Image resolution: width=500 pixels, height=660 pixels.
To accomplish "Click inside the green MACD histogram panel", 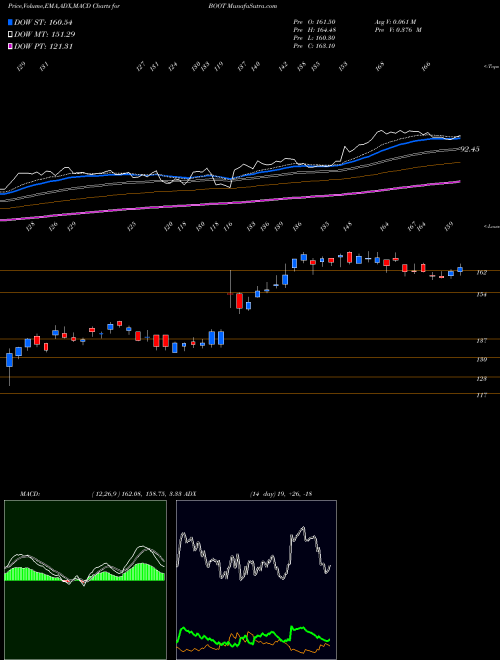I will [85, 580].
